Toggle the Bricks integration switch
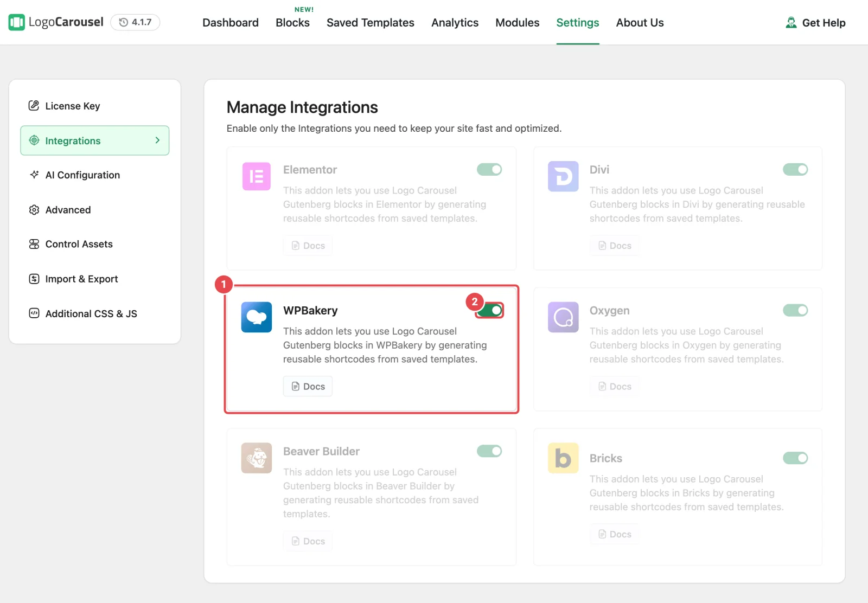Image resolution: width=868 pixels, height=603 pixels. point(795,458)
